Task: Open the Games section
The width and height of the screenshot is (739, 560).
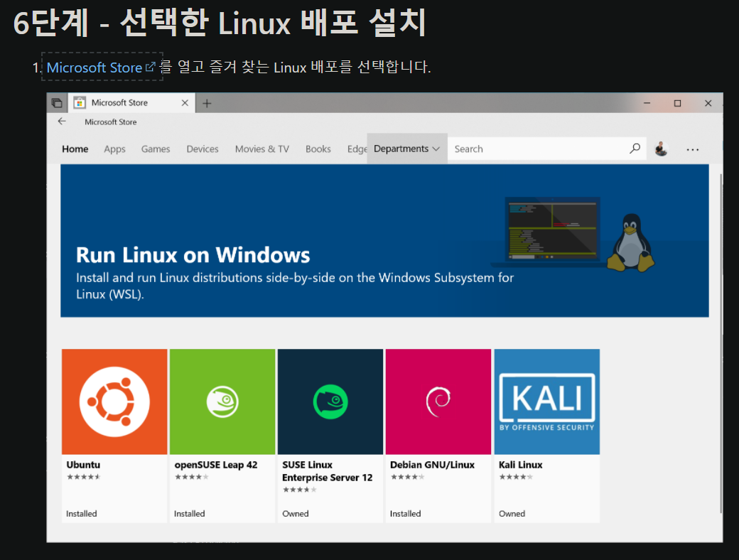Action: pos(156,149)
